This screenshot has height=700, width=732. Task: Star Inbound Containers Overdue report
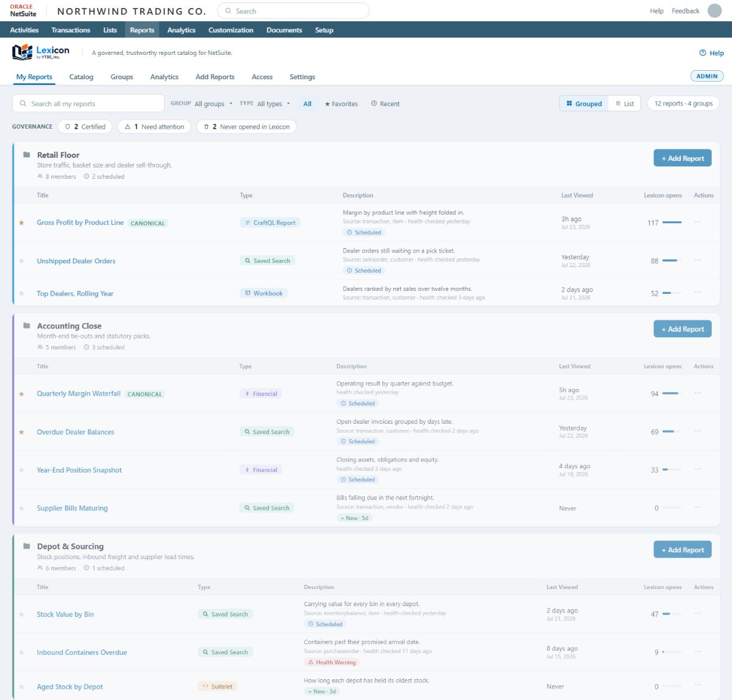click(x=21, y=652)
